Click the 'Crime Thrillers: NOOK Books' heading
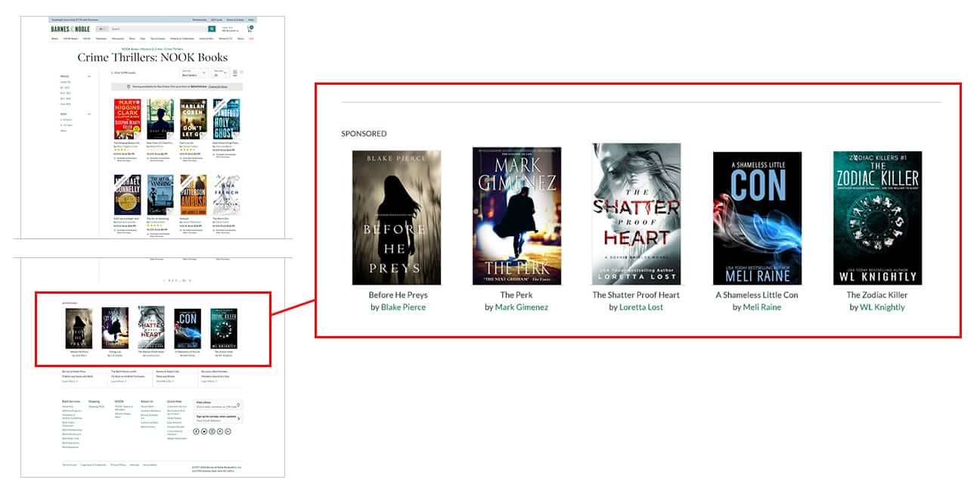 [152, 58]
